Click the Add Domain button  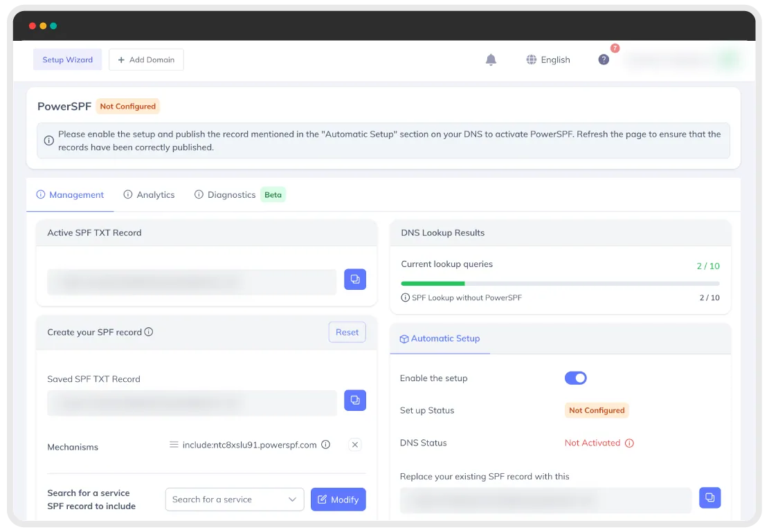point(146,59)
